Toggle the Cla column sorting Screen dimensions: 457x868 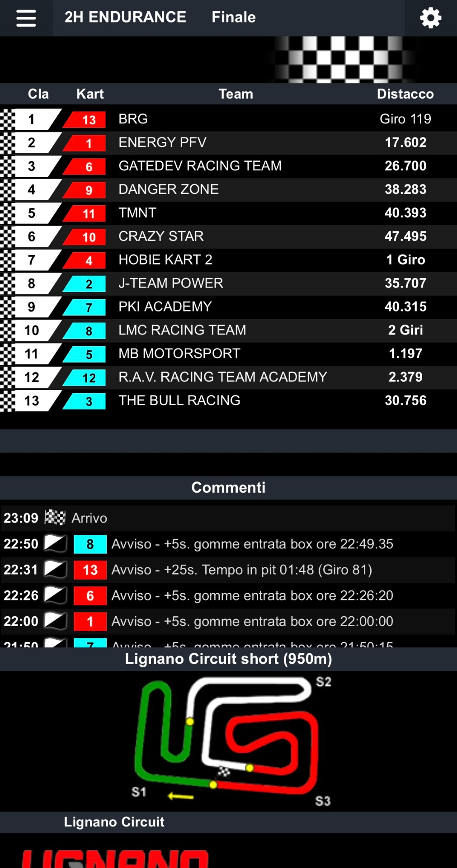point(38,94)
